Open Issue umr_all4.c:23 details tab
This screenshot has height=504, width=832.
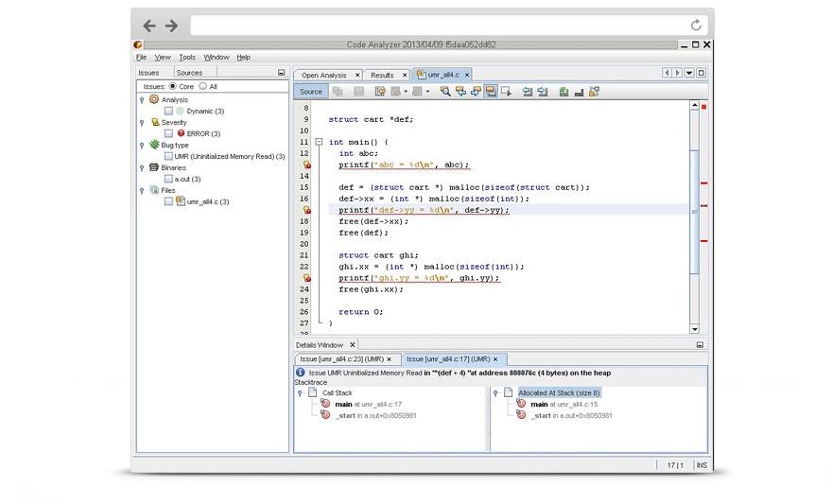(x=342, y=359)
